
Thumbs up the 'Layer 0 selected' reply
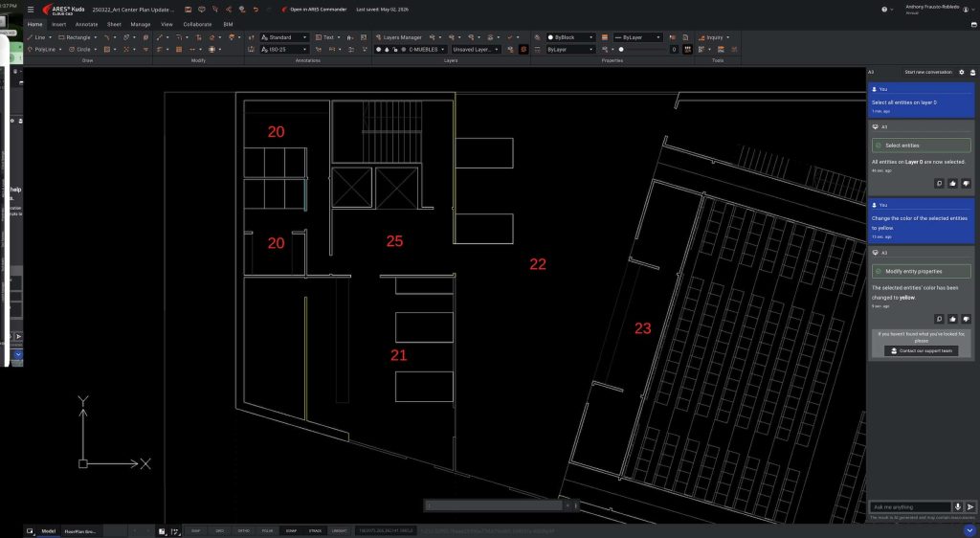(952, 183)
